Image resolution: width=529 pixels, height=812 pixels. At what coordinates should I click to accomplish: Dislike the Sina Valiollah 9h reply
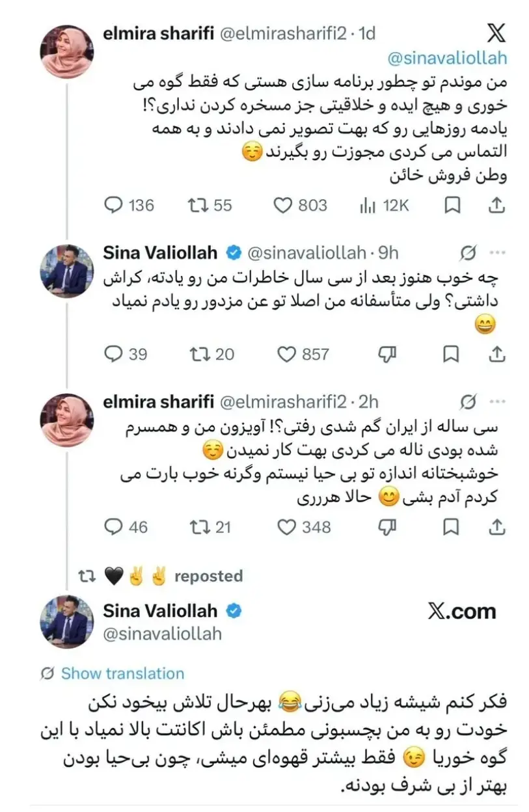click(388, 353)
